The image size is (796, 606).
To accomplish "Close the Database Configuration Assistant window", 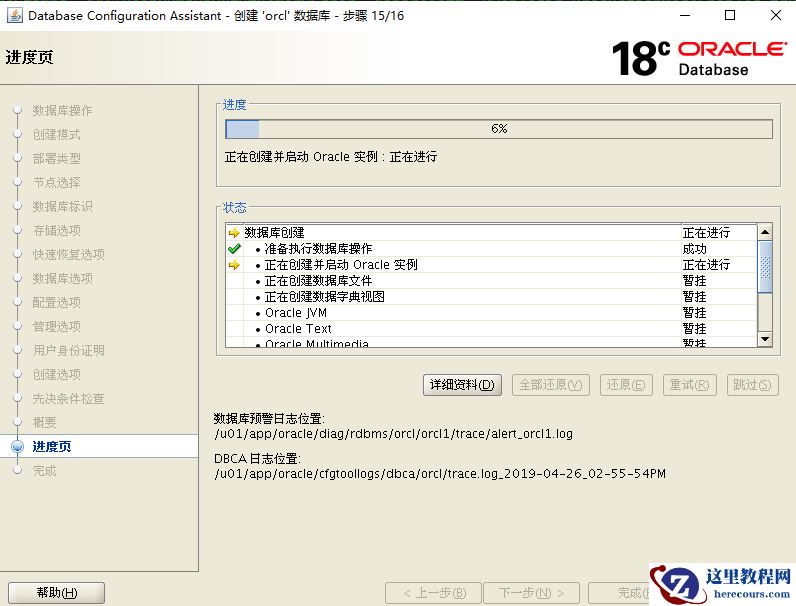I will point(776,15).
